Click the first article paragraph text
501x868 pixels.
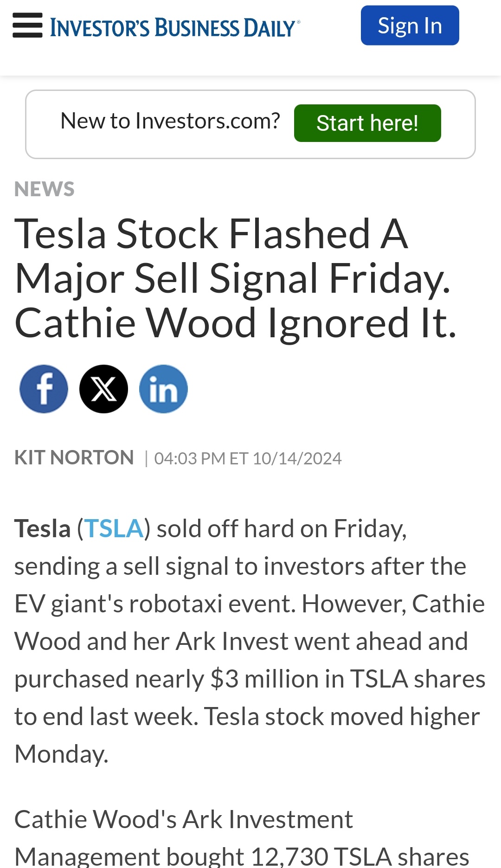tap(250, 641)
